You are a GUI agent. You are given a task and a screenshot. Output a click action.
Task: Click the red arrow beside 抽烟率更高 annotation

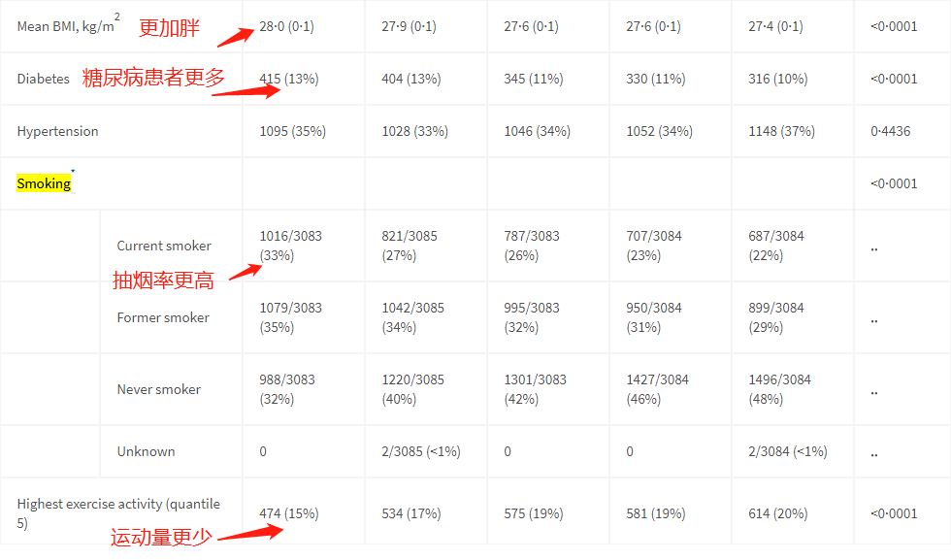coord(245,272)
